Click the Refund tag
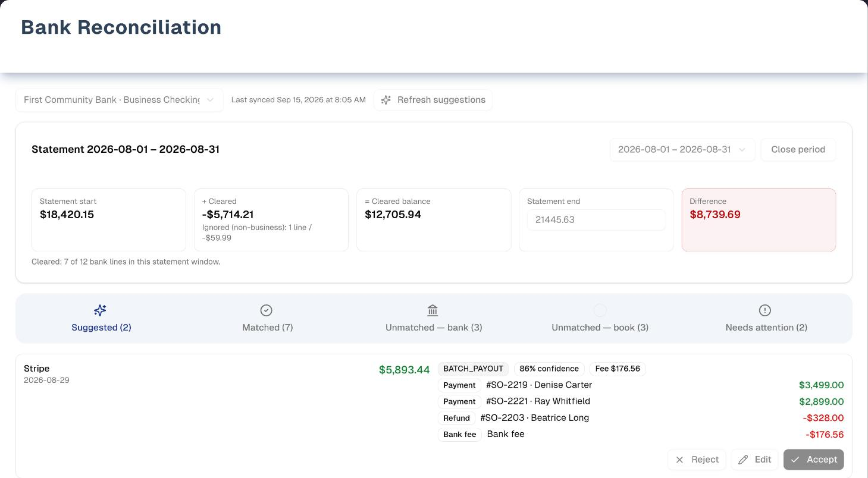The image size is (868, 478). (x=457, y=418)
